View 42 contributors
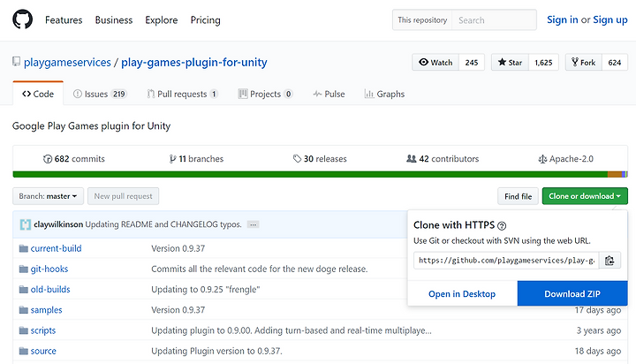The width and height of the screenshot is (636, 364). 443,159
